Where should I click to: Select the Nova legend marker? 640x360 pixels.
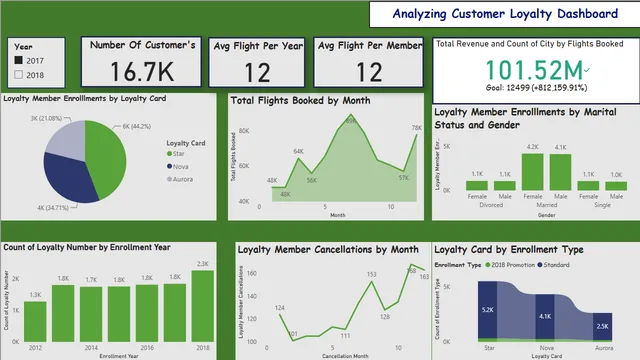coord(169,166)
